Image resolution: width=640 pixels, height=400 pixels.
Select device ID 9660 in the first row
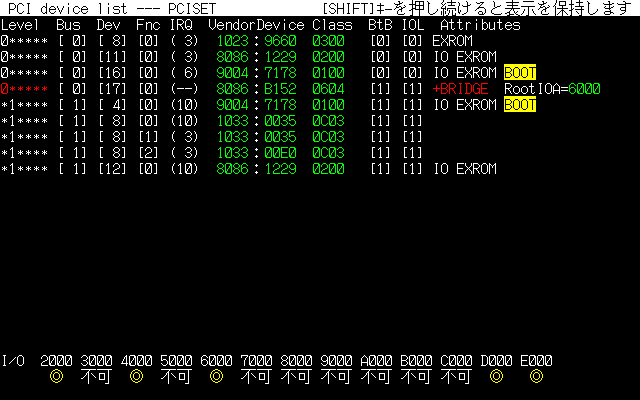280,41
